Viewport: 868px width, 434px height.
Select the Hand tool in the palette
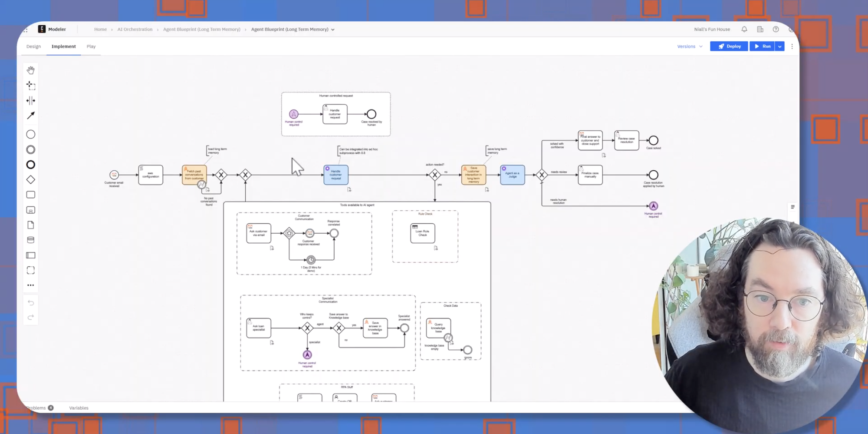(30, 70)
